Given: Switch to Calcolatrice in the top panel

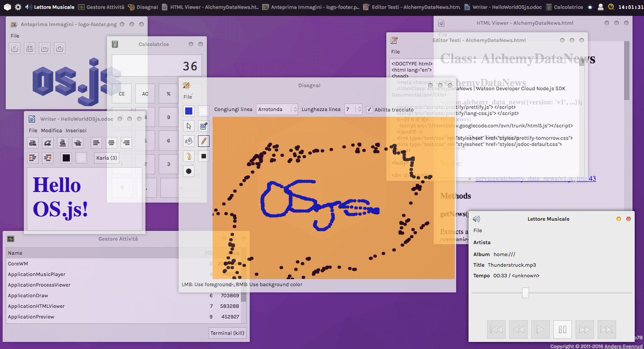Looking at the screenshot, I should [563, 8].
